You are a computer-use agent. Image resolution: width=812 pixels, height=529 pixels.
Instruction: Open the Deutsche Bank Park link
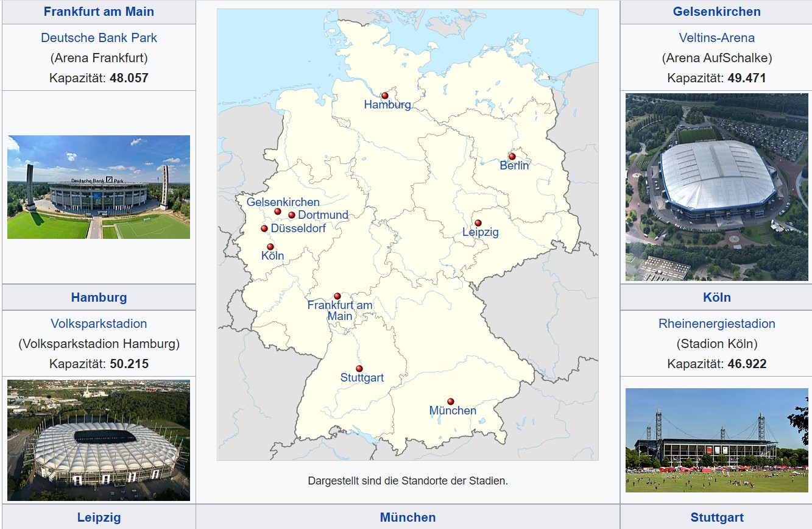(x=99, y=38)
